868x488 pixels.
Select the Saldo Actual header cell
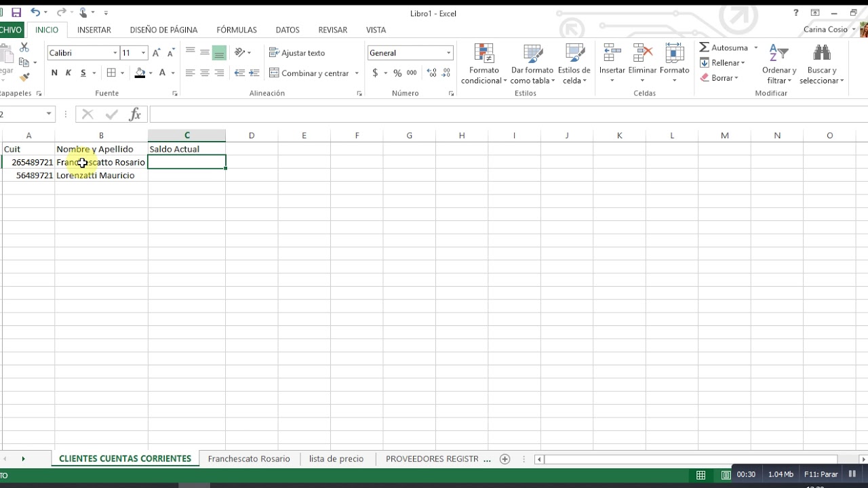[x=186, y=148]
